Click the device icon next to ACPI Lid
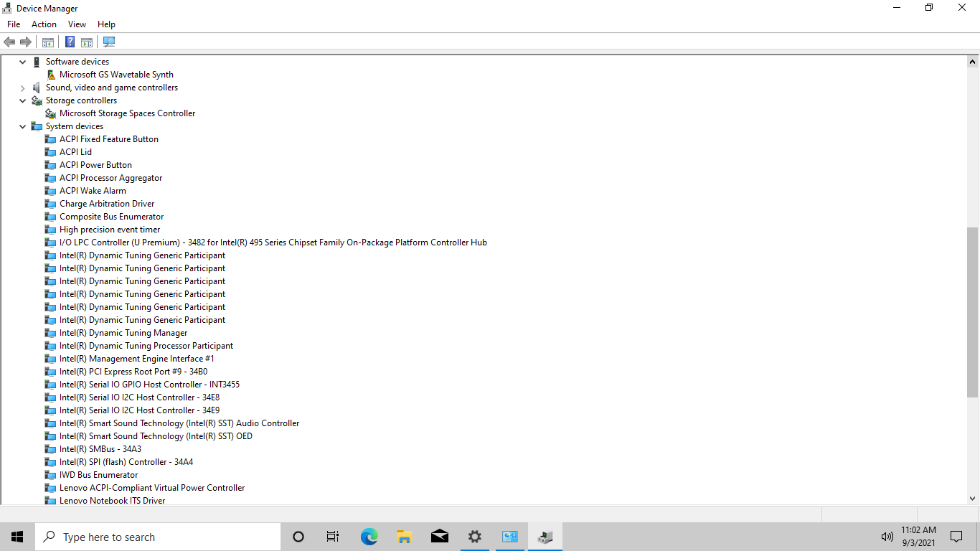Screen dimensions: 980x551 (x=51, y=152)
